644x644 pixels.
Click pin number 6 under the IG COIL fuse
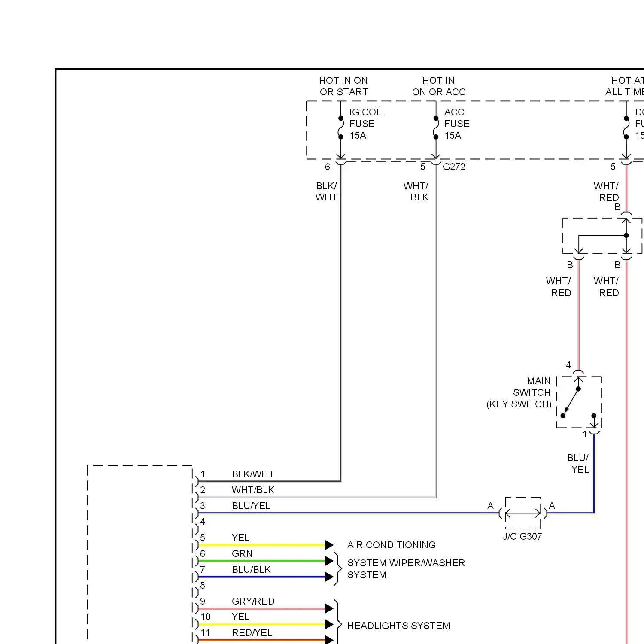click(328, 167)
